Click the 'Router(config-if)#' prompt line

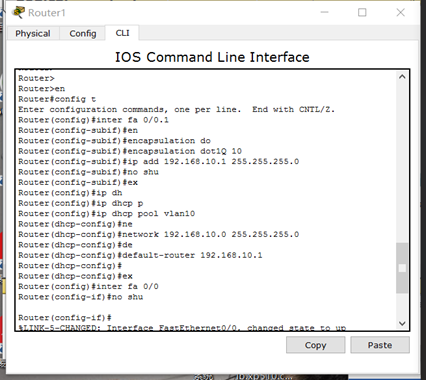[x=65, y=318]
